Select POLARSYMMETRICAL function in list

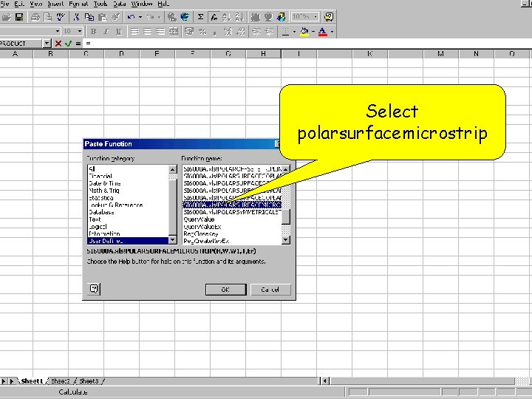click(232, 212)
